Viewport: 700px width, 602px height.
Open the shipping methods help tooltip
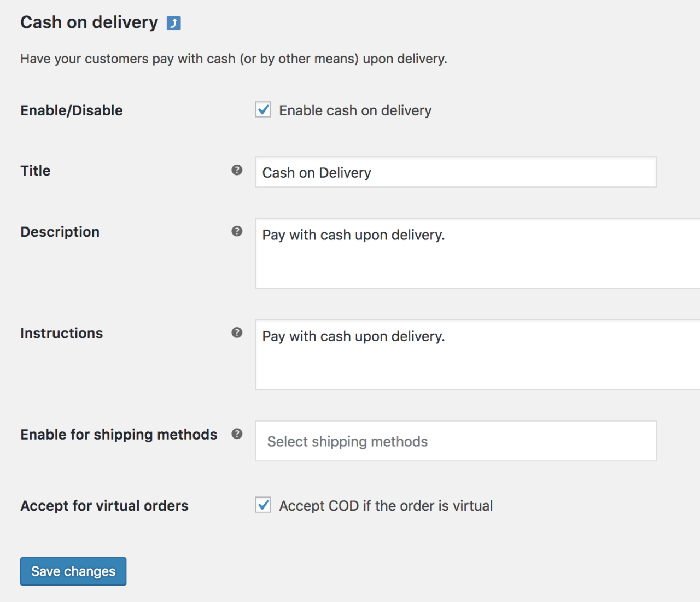tap(237, 434)
